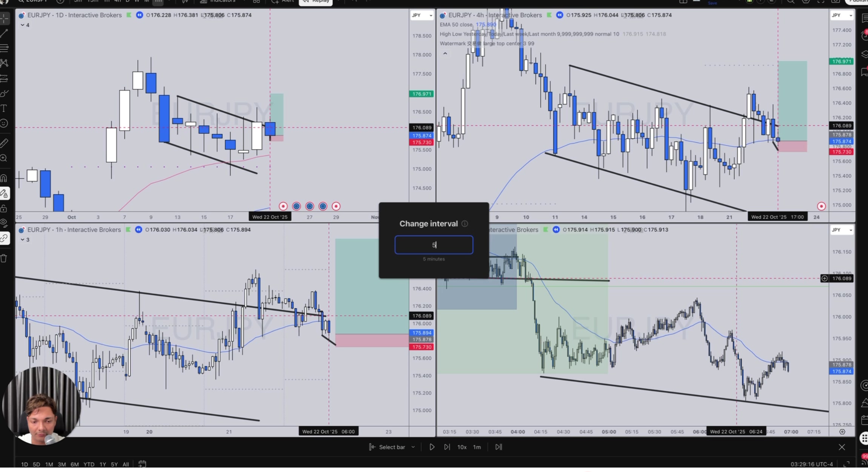Select the YTD date range tab
868x472 pixels.
(x=89, y=464)
